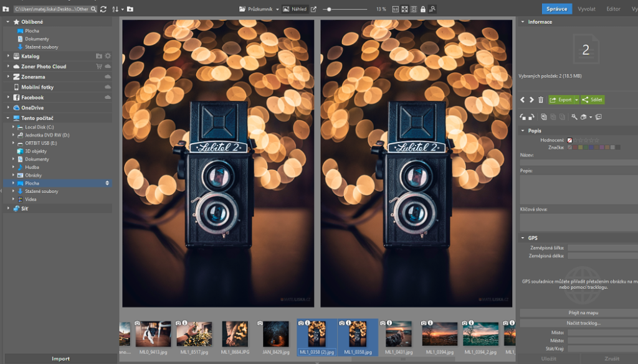Go to next item with right arrow
The width and height of the screenshot is (638, 364).
(x=531, y=100)
